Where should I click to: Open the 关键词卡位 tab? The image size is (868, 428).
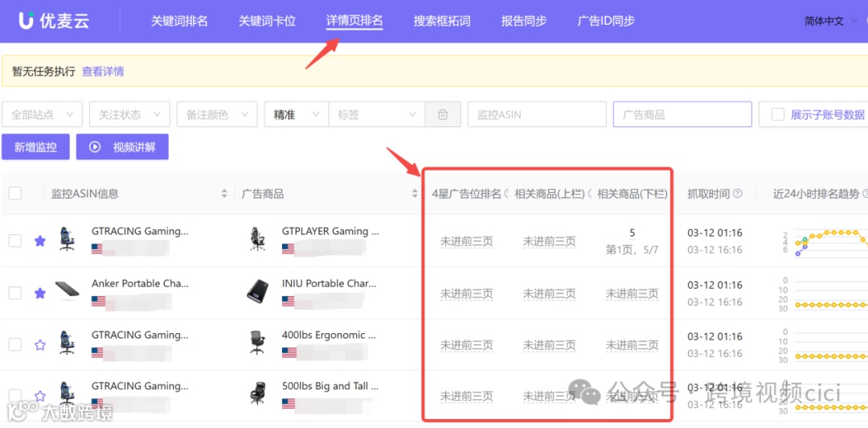point(267,21)
